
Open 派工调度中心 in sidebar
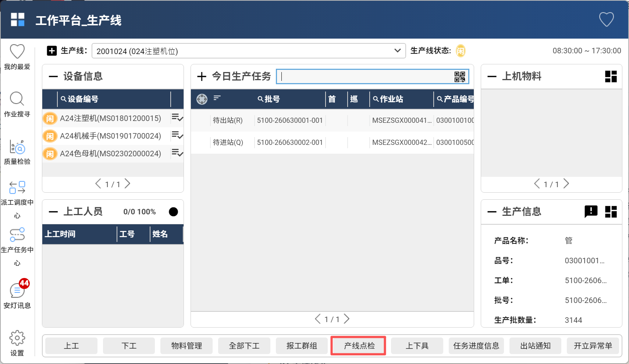click(17, 200)
